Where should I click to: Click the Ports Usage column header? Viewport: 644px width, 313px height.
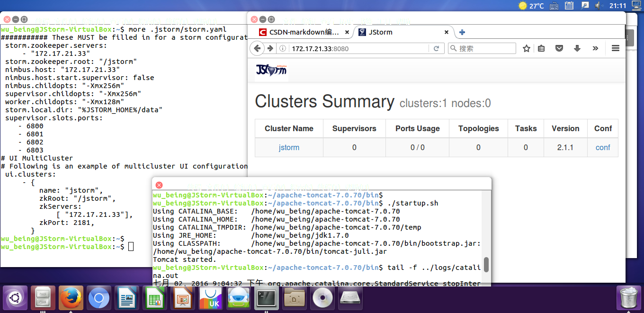coord(418,128)
